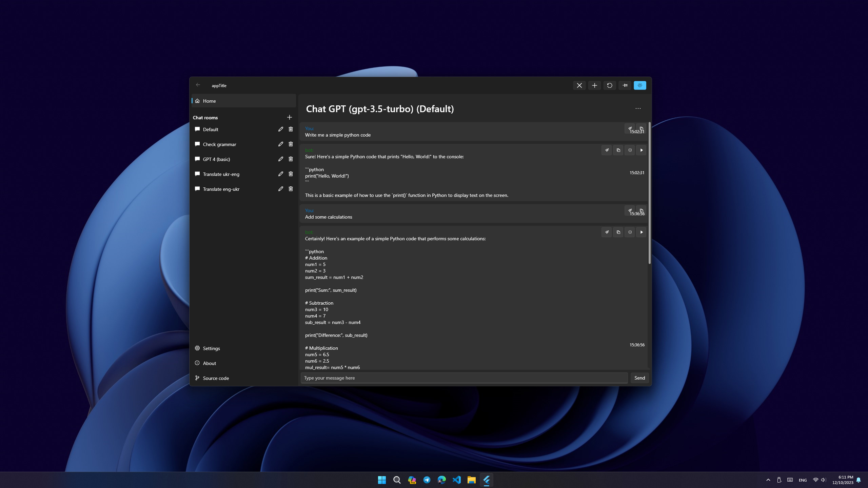Click the 'Chat rooms' section heading
This screenshot has height=488, width=868.
pos(205,118)
